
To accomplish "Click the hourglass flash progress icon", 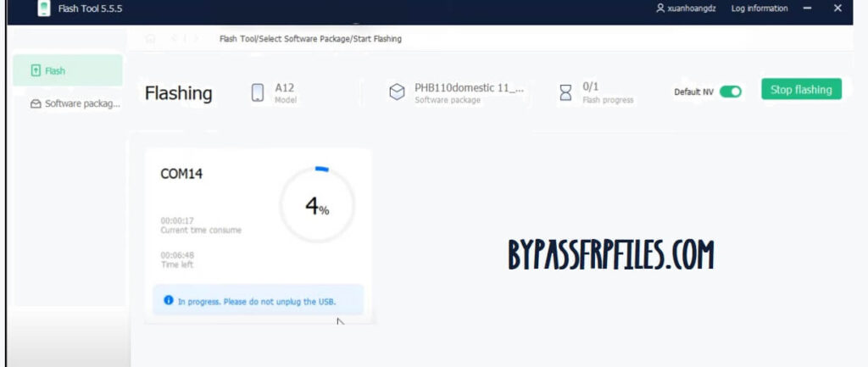I will [565, 92].
